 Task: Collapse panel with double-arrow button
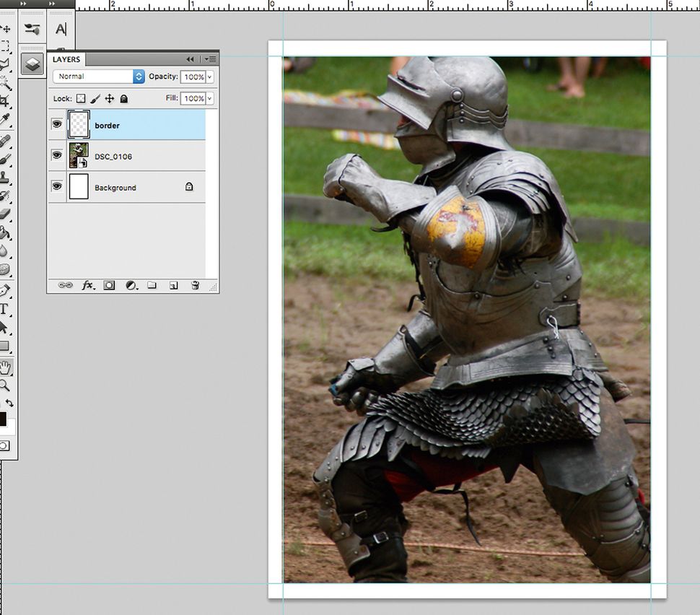[x=191, y=59]
